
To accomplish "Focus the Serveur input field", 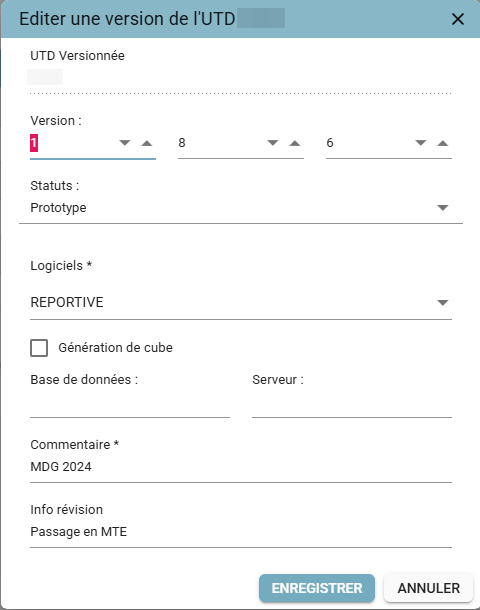I will click(x=352, y=405).
